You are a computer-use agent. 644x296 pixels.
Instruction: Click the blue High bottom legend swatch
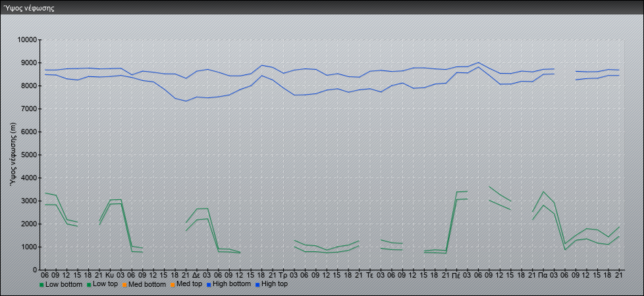(x=208, y=285)
